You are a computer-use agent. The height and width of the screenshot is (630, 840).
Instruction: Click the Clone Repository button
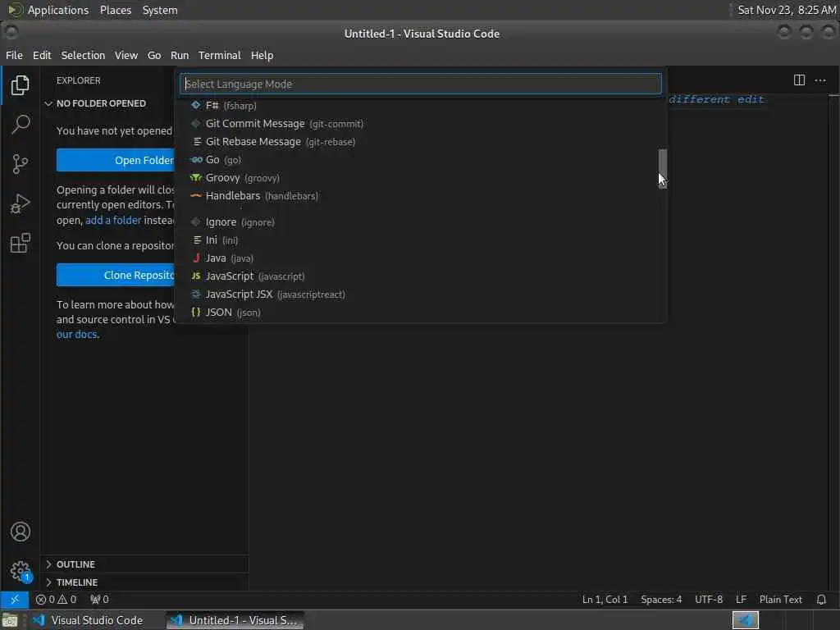pyautogui.click(x=116, y=275)
